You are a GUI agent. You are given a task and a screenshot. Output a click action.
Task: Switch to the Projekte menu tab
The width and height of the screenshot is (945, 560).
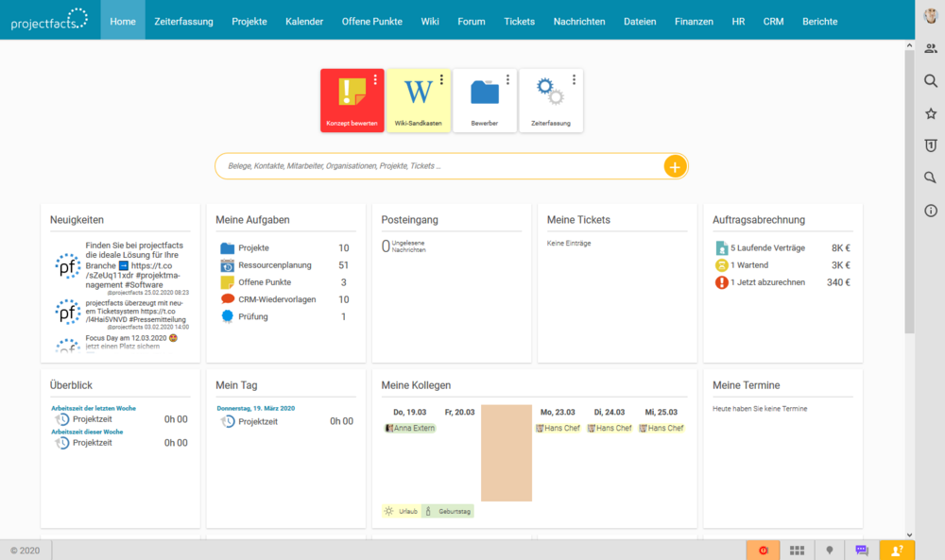tap(249, 21)
